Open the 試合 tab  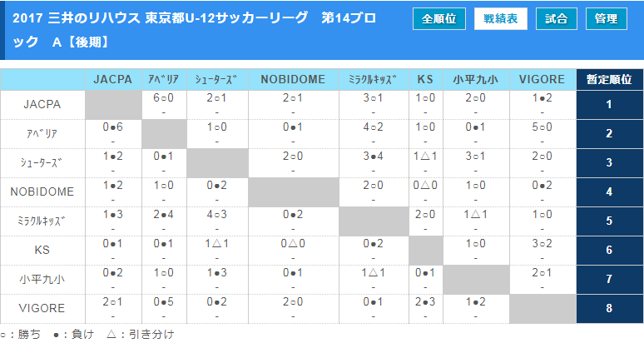pyautogui.click(x=556, y=18)
